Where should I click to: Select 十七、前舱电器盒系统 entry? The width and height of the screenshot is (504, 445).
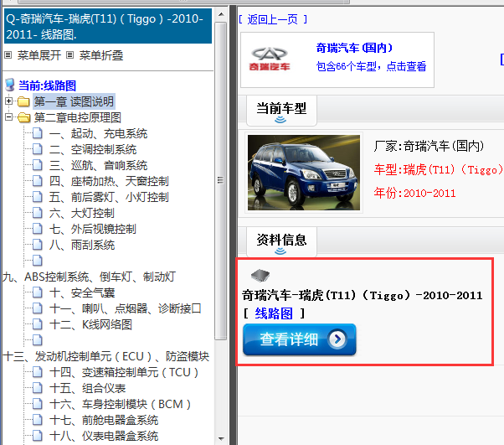[104, 420]
